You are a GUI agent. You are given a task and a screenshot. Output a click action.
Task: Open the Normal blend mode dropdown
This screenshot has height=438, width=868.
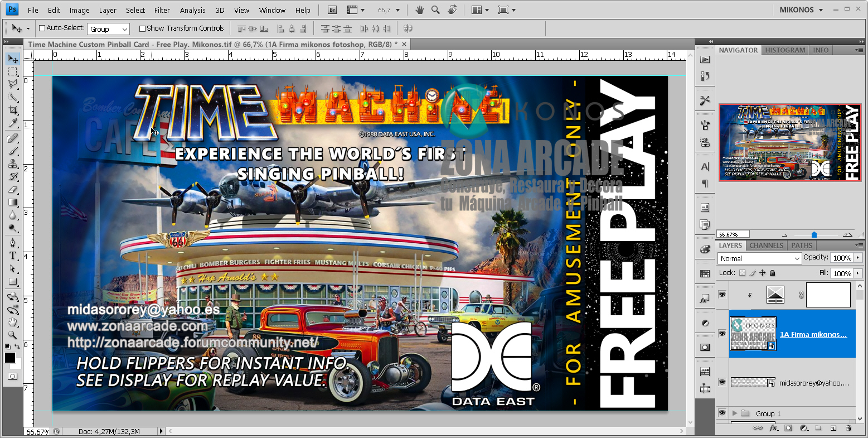point(759,258)
